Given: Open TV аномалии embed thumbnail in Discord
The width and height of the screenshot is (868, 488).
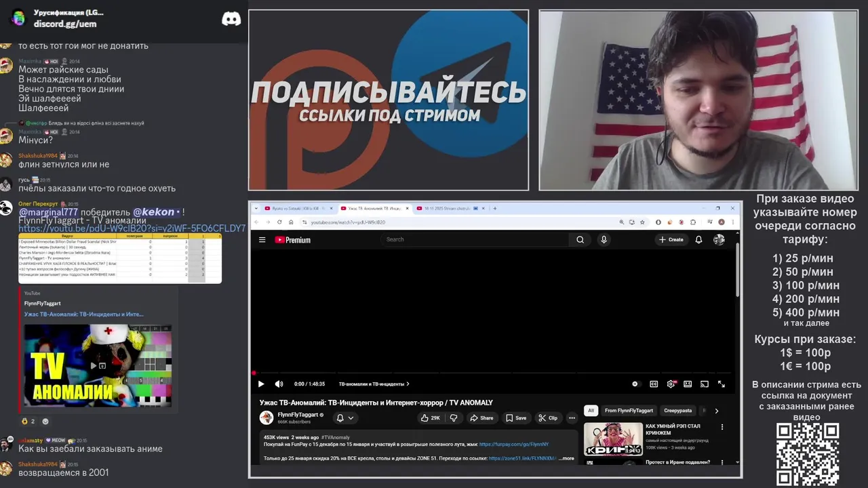Looking at the screenshot, I should (x=98, y=365).
